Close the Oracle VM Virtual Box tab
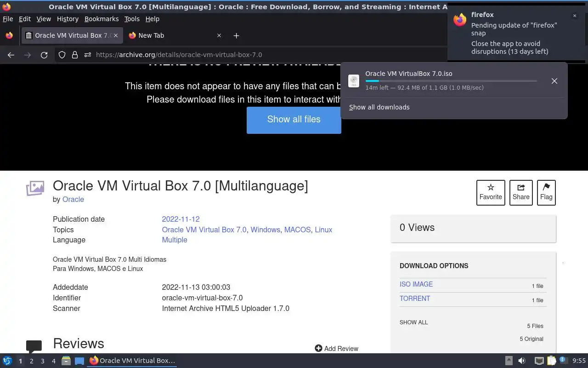The image size is (588, 368). click(116, 35)
